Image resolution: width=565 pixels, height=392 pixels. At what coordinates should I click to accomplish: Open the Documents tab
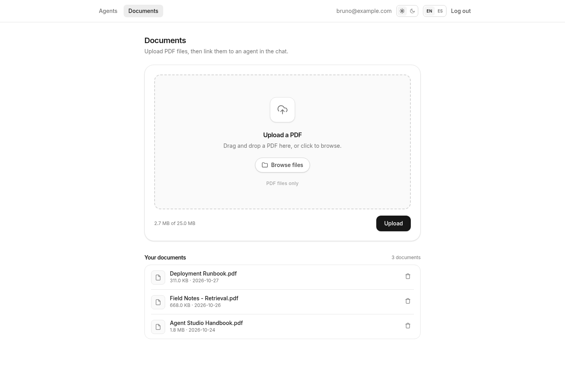143,11
